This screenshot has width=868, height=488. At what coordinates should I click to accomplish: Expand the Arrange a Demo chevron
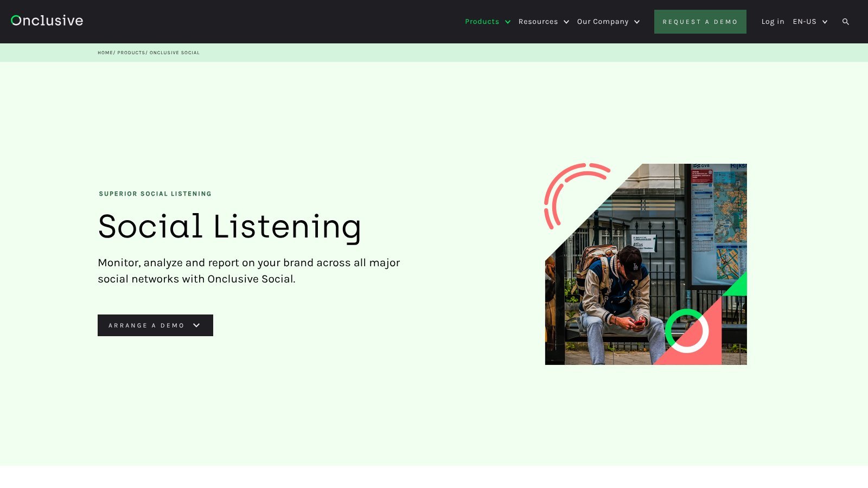(196, 325)
